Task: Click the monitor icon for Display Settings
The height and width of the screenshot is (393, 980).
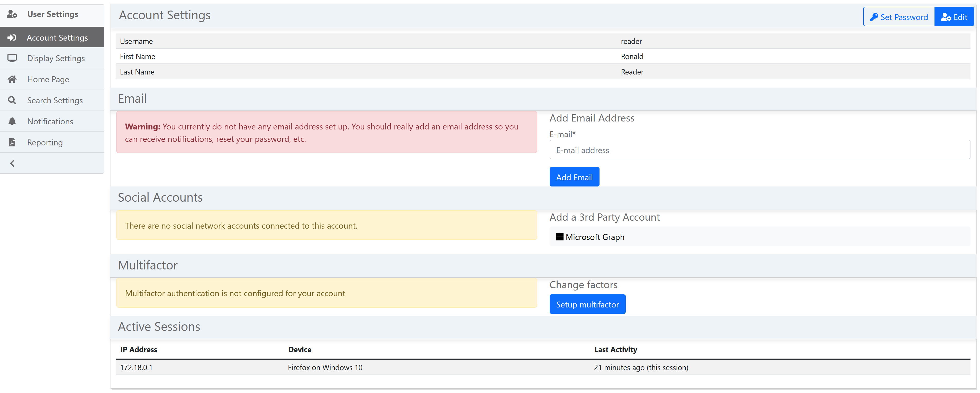Action: click(x=12, y=58)
